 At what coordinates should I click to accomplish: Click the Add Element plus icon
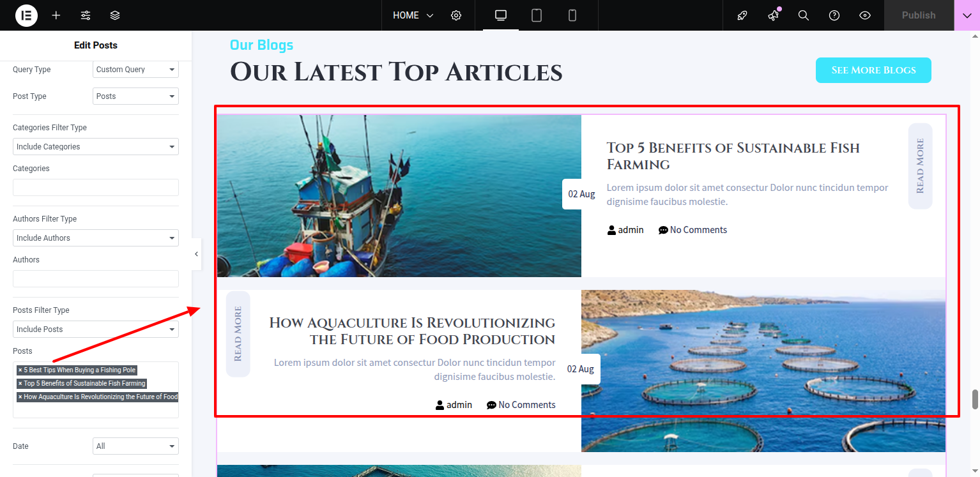pos(56,15)
